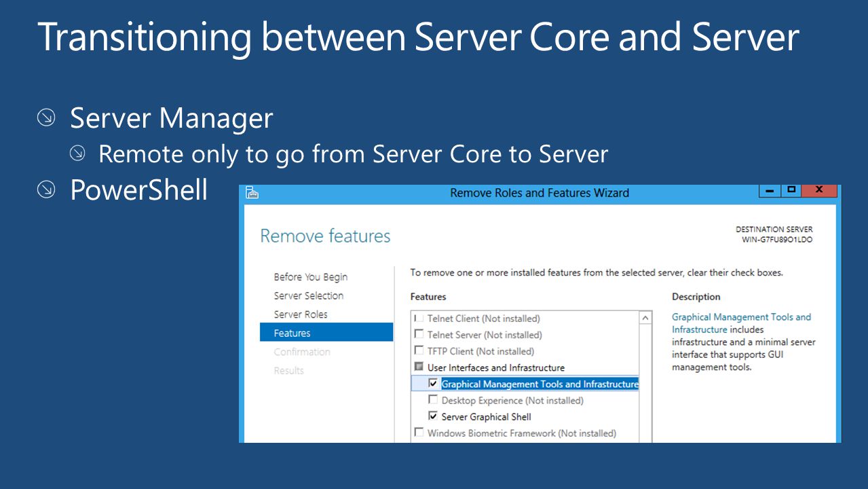This screenshot has height=489, width=868.
Task: Toggle Desktop Experience checkbox
Action: click(x=433, y=399)
